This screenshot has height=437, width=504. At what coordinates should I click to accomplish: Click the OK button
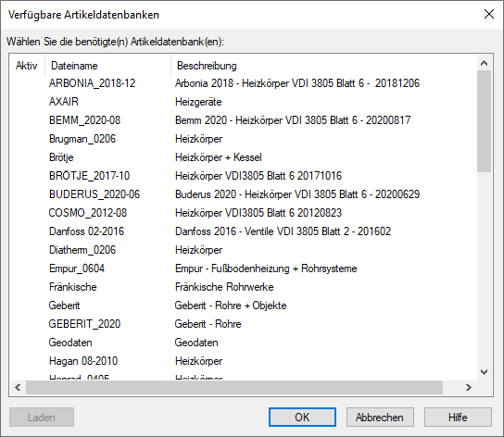click(x=302, y=417)
